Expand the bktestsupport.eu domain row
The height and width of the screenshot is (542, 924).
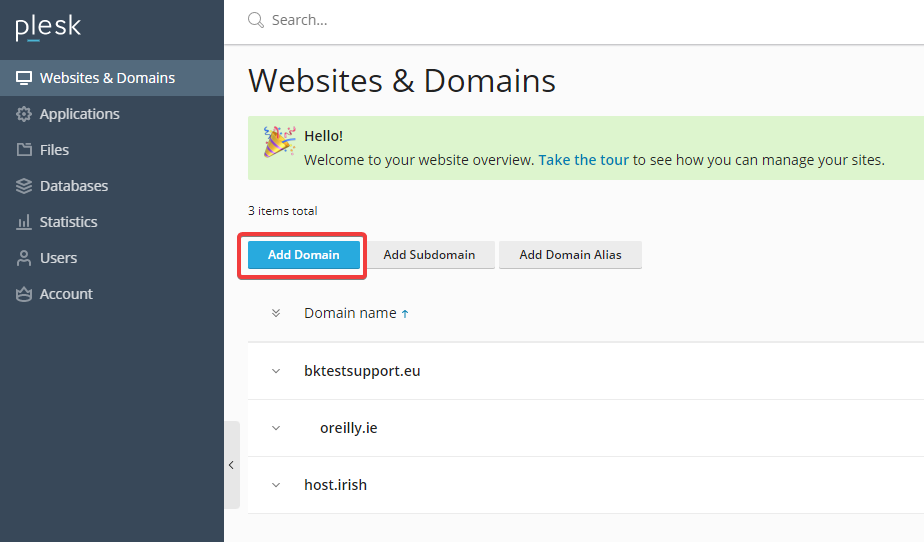[x=276, y=371]
